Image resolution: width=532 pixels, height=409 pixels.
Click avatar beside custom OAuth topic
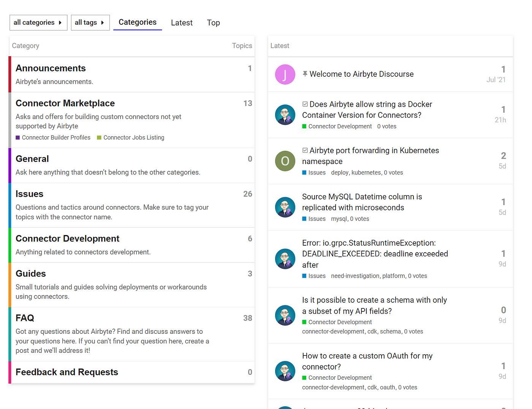tap(285, 371)
